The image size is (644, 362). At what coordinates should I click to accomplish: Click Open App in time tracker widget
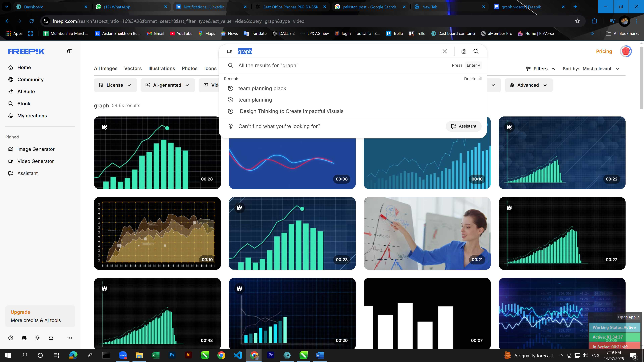click(628, 317)
